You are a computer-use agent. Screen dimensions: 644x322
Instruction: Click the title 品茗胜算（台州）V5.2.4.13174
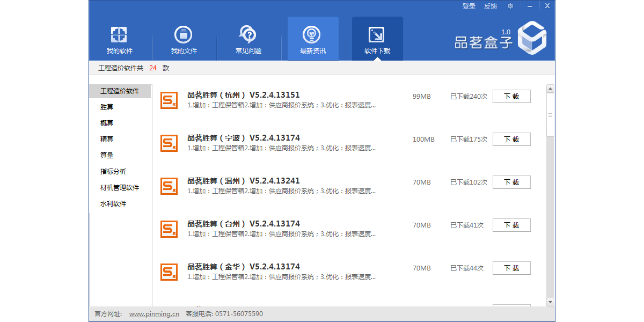tap(244, 224)
